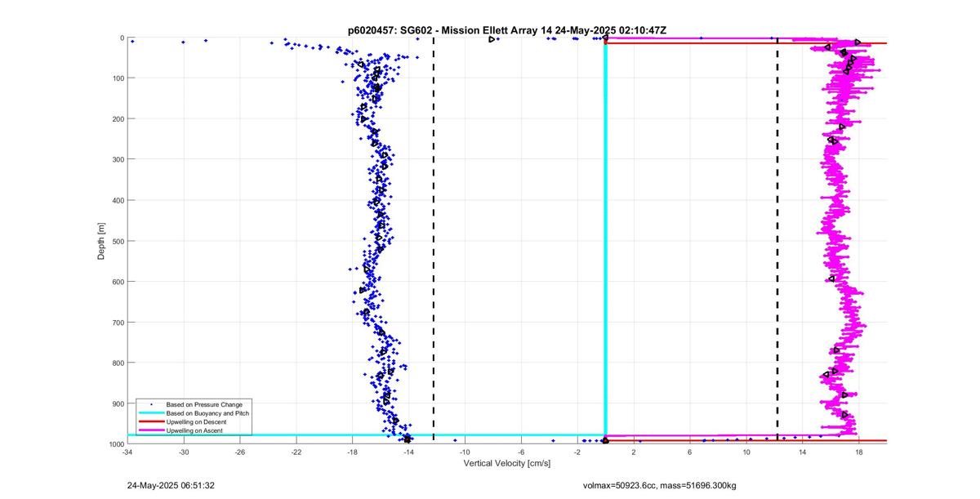This screenshot has height=499, width=980.
Task: Click the y-axis tick label '600'
Action: 118,282
